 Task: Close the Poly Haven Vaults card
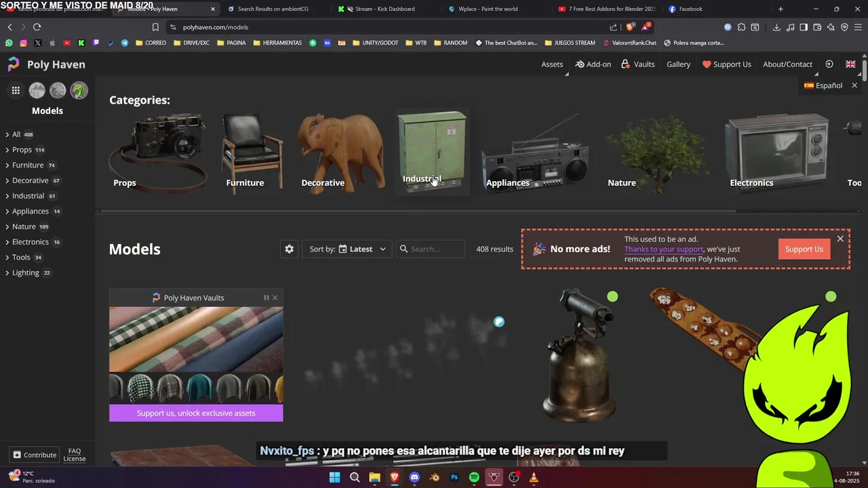[x=275, y=298]
